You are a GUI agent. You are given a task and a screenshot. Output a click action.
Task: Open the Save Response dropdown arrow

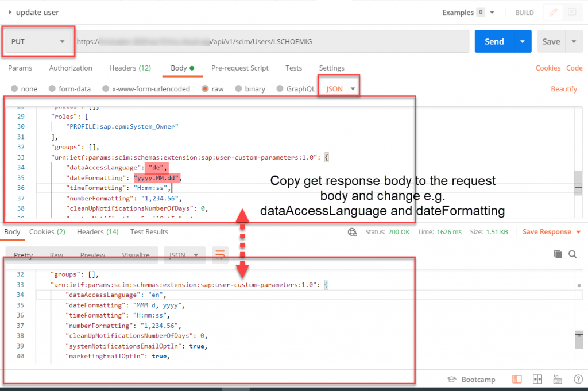click(x=578, y=232)
